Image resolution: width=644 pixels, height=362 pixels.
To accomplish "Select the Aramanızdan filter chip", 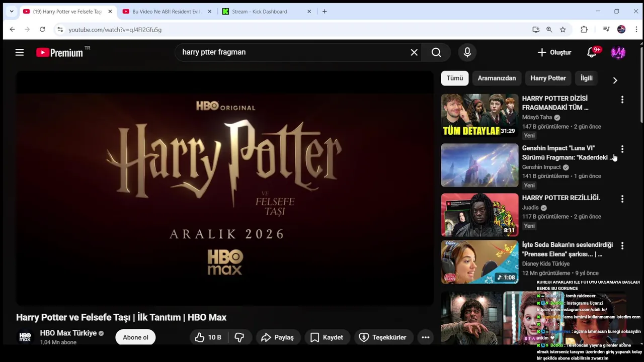I will point(497,78).
